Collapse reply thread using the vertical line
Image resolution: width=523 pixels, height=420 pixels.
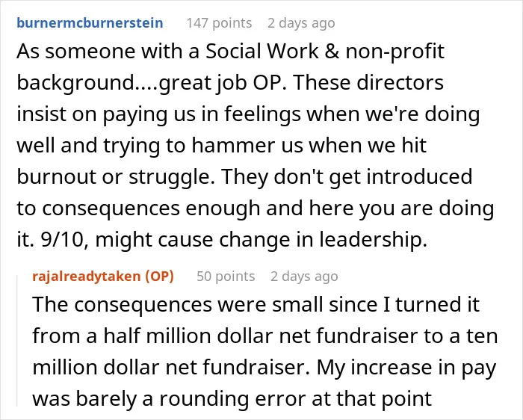click(18, 340)
